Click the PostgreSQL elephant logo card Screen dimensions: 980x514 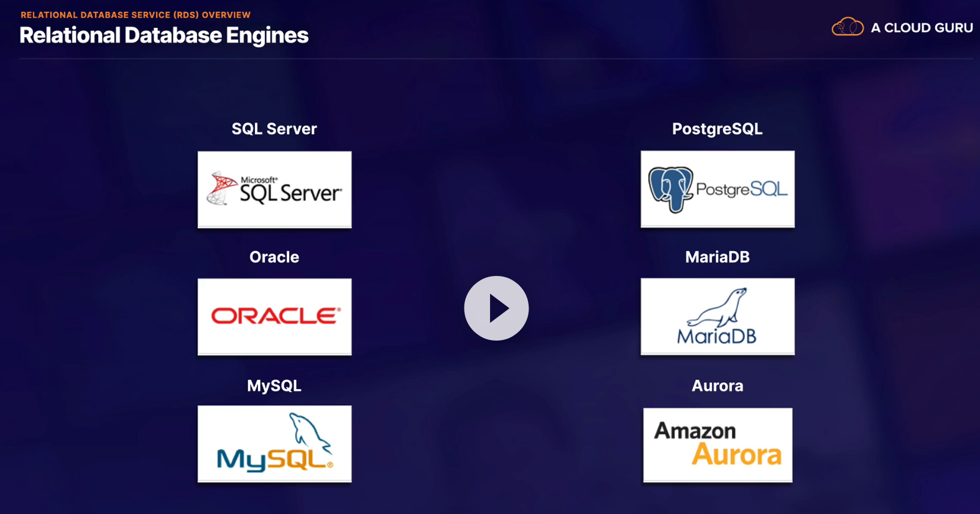pyautogui.click(x=718, y=189)
